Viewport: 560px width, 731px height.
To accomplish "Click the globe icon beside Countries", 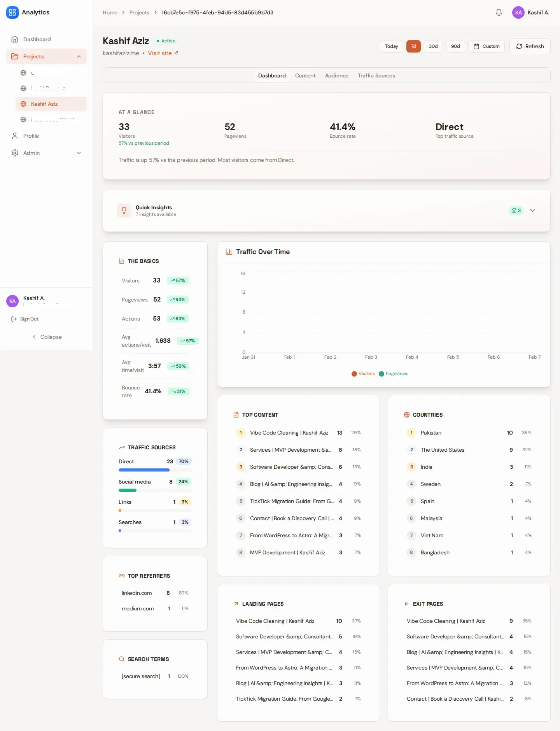I will click(407, 415).
